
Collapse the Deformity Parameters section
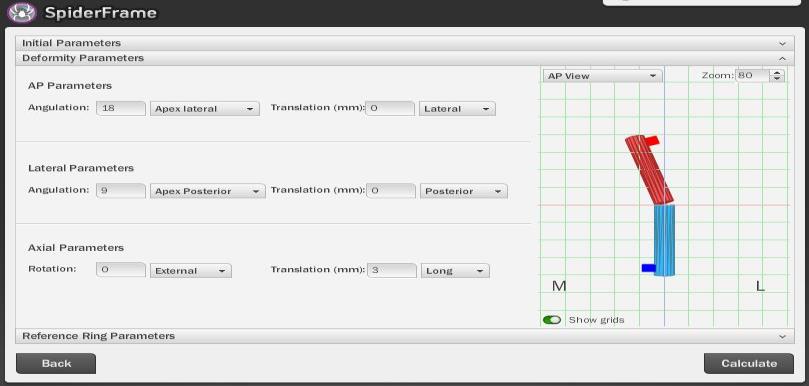click(404, 58)
